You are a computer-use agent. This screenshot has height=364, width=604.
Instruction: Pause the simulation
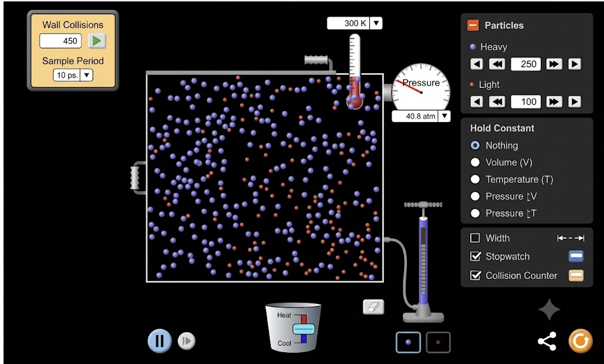(159, 341)
